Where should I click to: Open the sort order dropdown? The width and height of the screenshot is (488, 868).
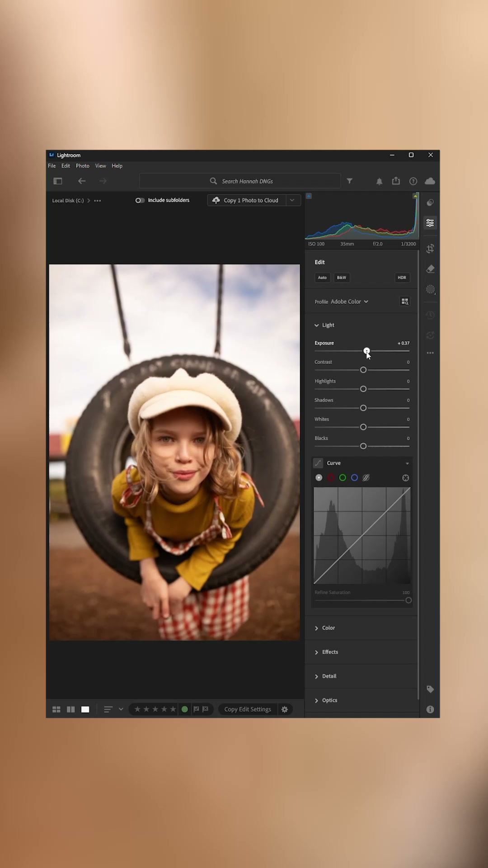pyautogui.click(x=113, y=710)
